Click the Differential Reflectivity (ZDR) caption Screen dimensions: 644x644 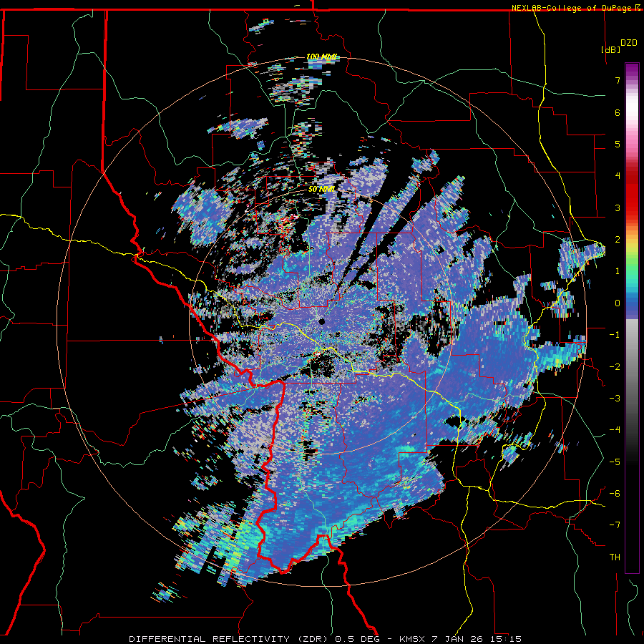point(325,639)
